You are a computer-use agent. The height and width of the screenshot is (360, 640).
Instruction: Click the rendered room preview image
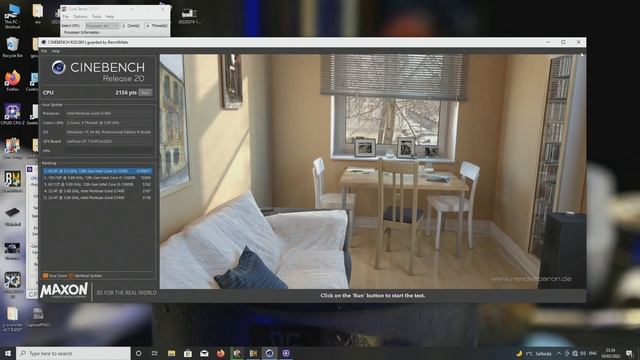[x=373, y=171]
